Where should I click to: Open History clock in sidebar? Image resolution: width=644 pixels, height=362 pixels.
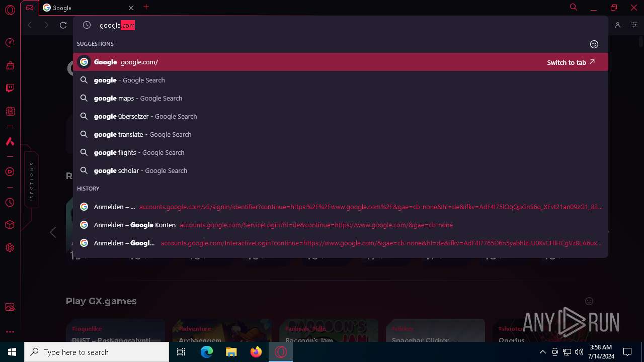pyautogui.click(x=10, y=203)
